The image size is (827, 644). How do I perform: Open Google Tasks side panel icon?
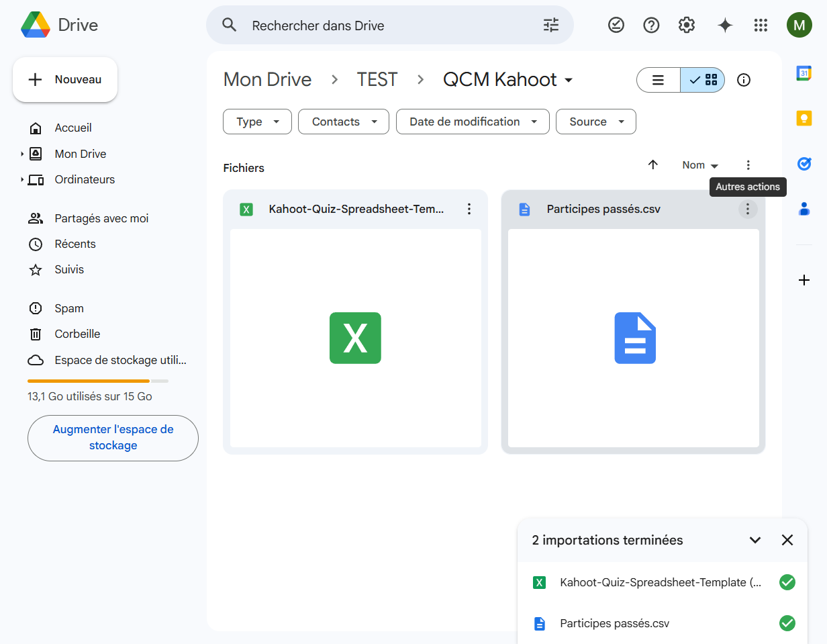click(x=804, y=163)
